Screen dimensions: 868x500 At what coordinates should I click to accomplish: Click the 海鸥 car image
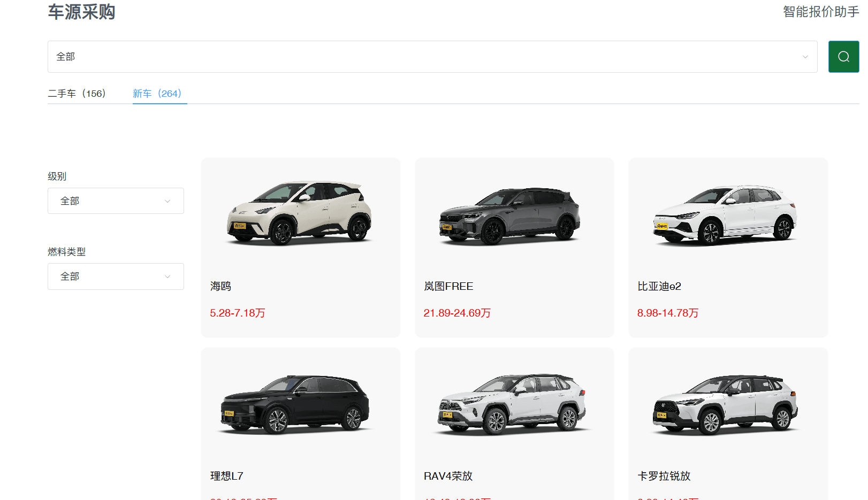click(x=300, y=213)
